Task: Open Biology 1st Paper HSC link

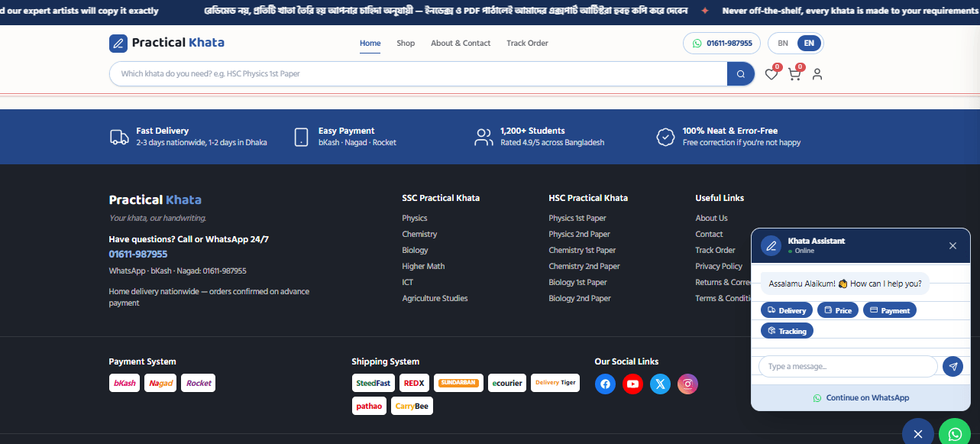Action: pyautogui.click(x=577, y=283)
